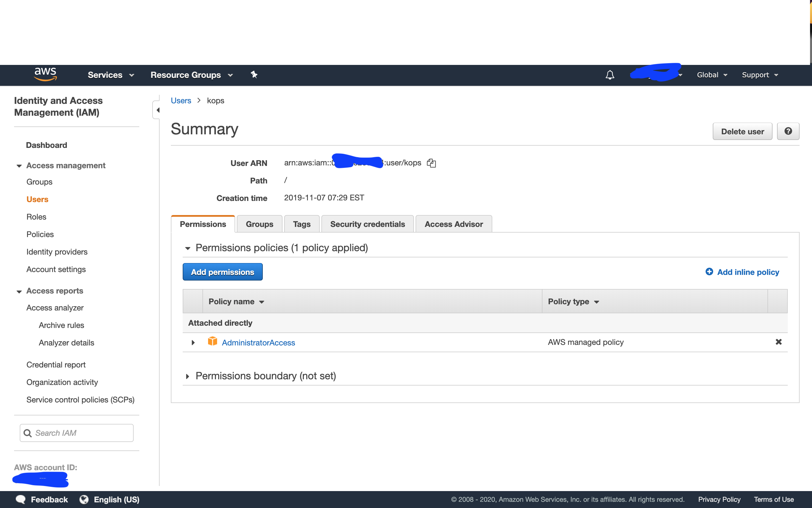Expand the Permissions boundary section
The image size is (812, 508).
click(187, 376)
